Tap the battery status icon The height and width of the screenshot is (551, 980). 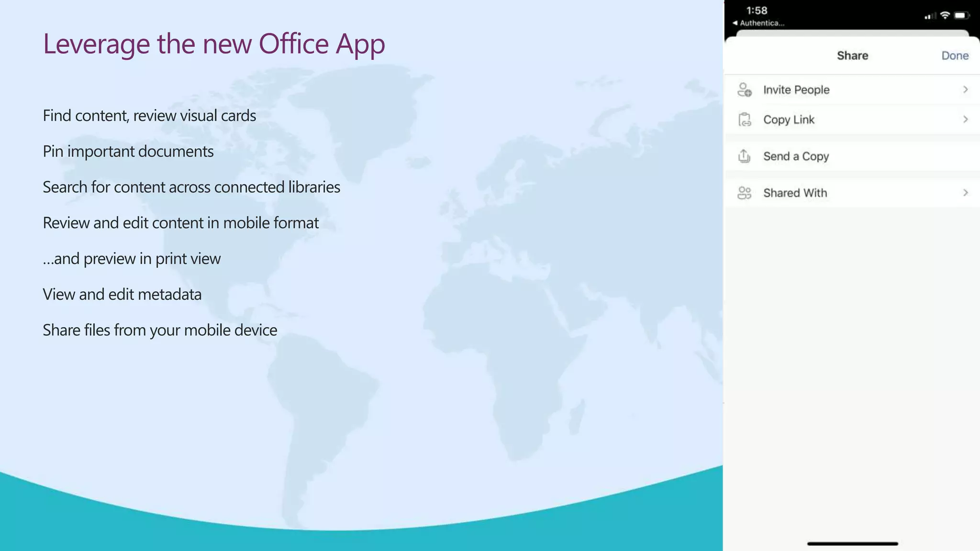coord(961,15)
